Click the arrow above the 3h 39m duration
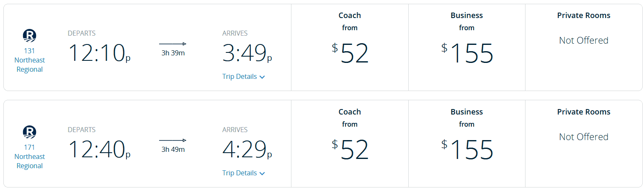 point(173,44)
